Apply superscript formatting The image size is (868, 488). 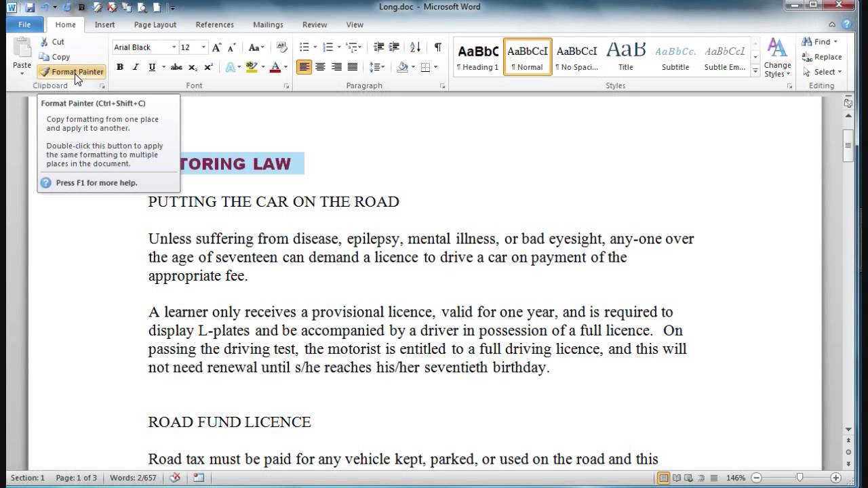coord(208,67)
